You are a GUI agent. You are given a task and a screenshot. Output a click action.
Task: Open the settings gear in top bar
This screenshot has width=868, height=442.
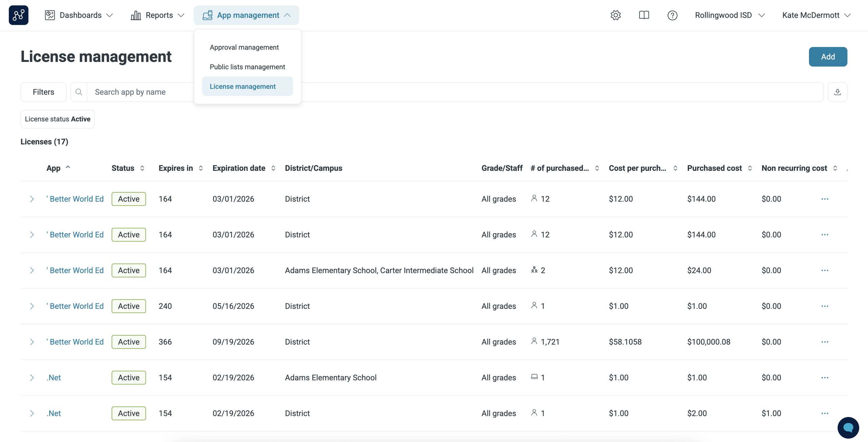click(x=615, y=15)
